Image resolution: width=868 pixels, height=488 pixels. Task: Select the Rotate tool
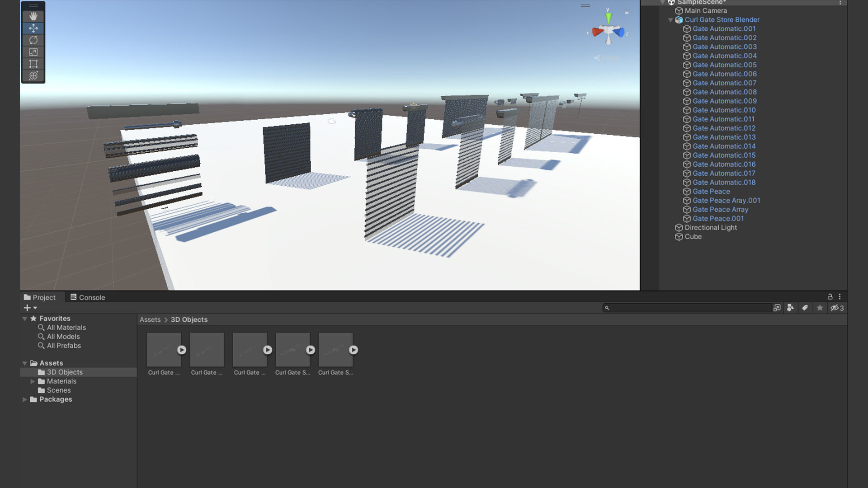pyautogui.click(x=33, y=40)
